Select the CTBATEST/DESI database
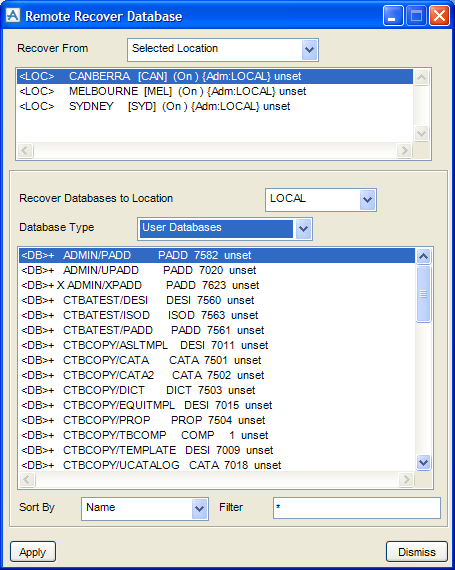 click(217, 300)
